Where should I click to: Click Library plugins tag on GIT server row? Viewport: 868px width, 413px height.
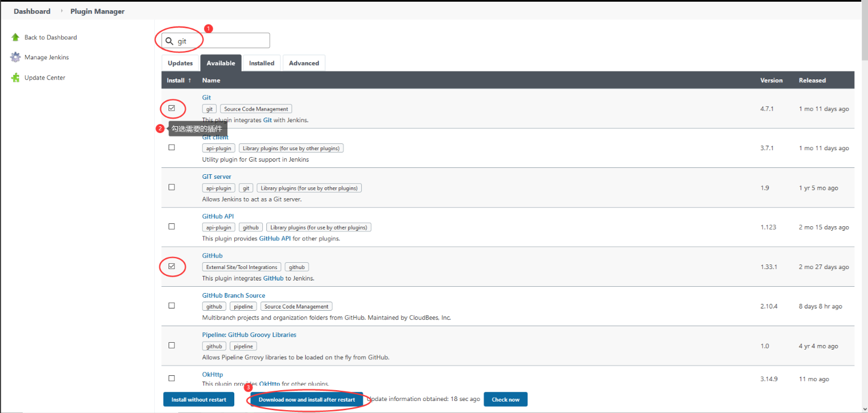(309, 188)
